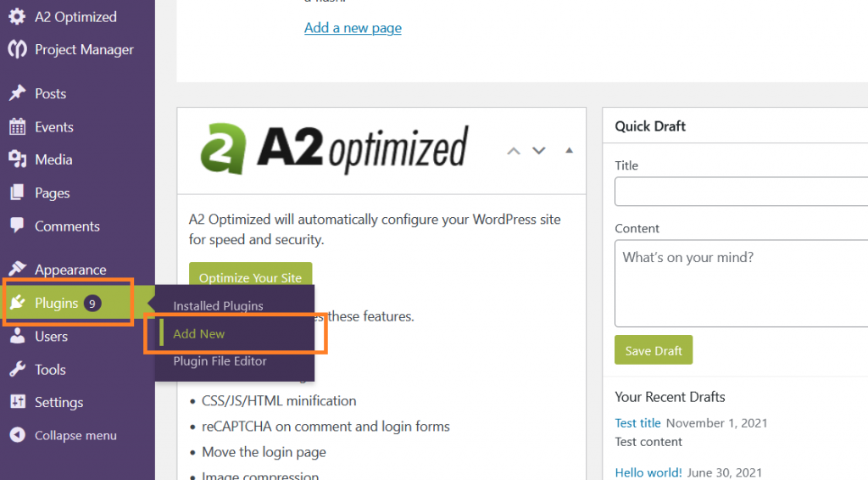This screenshot has width=868, height=480.
Task: Click the Media library icon
Action: click(17, 159)
